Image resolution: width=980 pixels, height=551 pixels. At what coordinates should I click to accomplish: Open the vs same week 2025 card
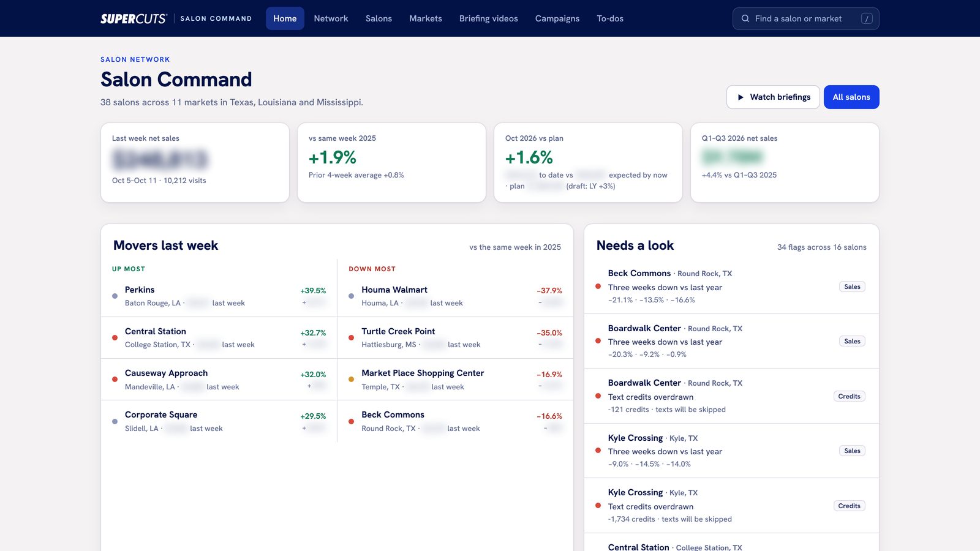click(x=391, y=162)
